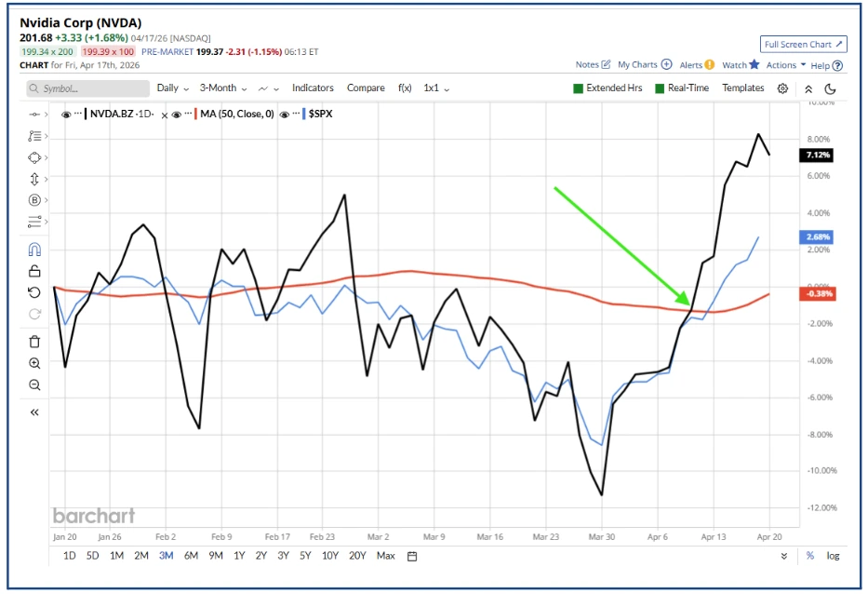Select the 6M range tab
Viewport: 868px width, 594px height.
click(191, 556)
